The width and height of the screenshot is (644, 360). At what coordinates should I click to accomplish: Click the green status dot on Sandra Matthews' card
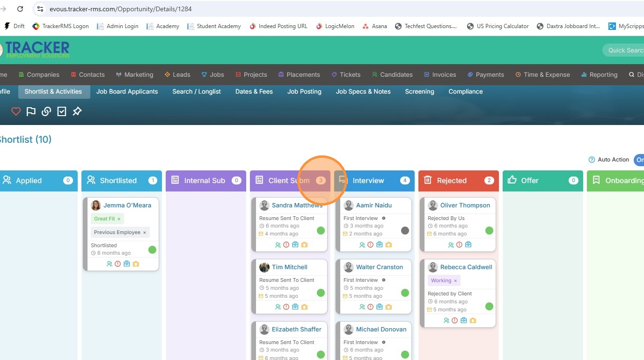point(321,230)
